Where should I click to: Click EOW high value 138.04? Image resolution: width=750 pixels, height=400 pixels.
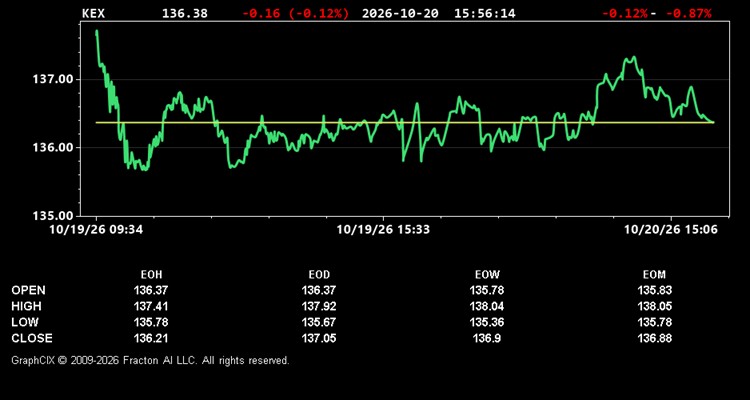487,306
